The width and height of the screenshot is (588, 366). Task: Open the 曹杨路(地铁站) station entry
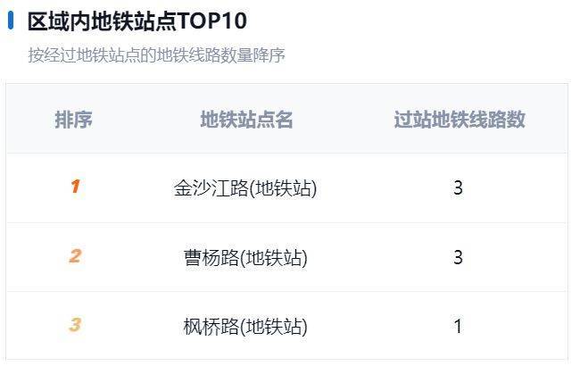245,258
